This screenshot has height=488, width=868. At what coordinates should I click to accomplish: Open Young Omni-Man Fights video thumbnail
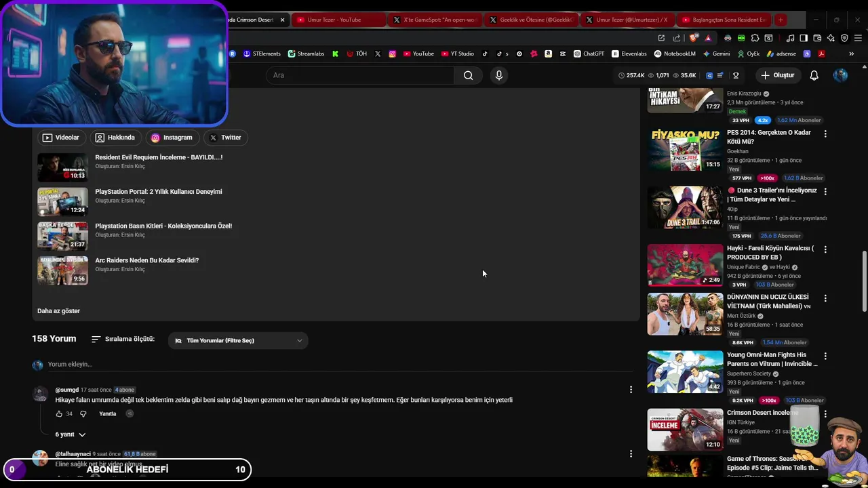[x=685, y=371]
